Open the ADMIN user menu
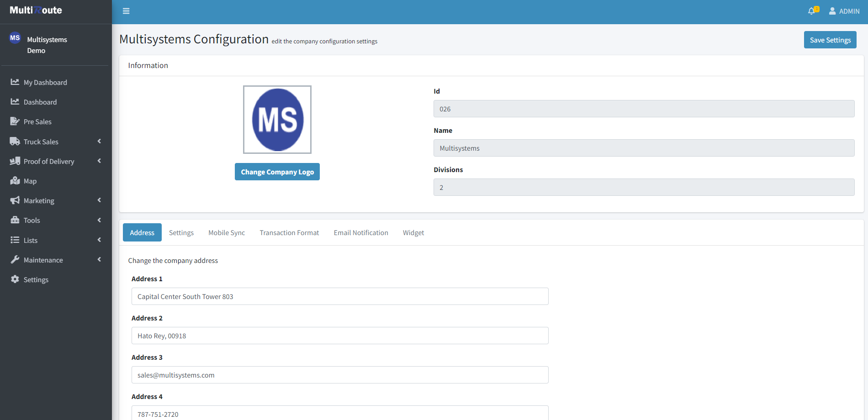The width and height of the screenshot is (868, 420). pyautogui.click(x=844, y=10)
